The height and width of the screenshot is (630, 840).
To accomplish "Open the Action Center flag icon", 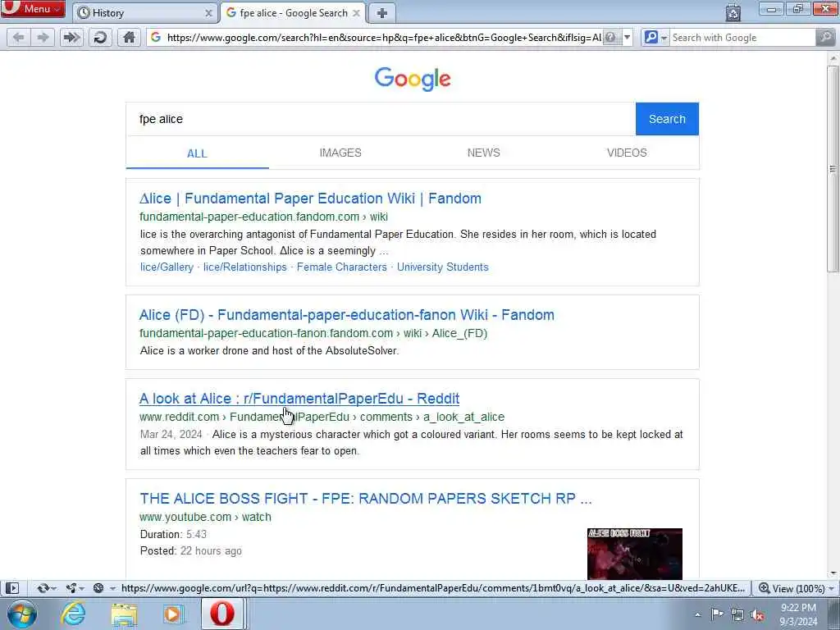I will 717,614.
